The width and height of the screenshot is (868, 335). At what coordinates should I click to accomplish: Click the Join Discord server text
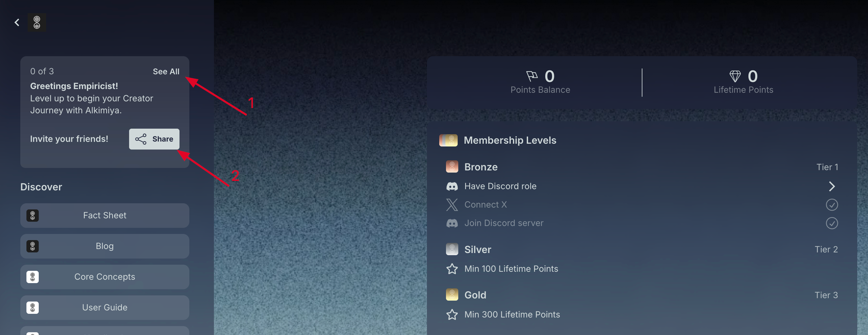pos(504,223)
